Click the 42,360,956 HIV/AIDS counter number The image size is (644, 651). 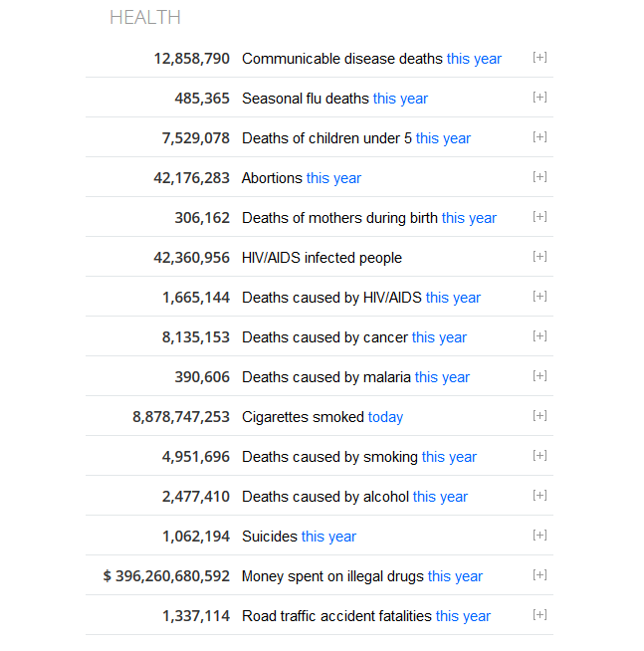pos(191,258)
